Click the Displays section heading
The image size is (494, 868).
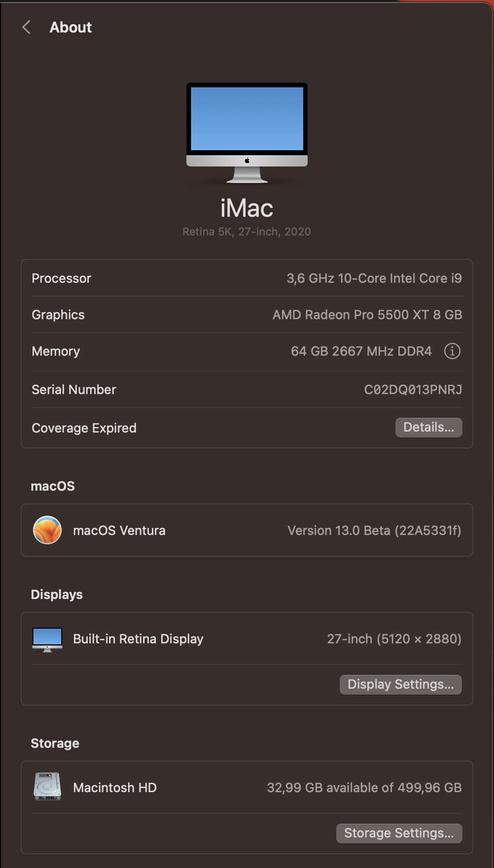(x=57, y=595)
